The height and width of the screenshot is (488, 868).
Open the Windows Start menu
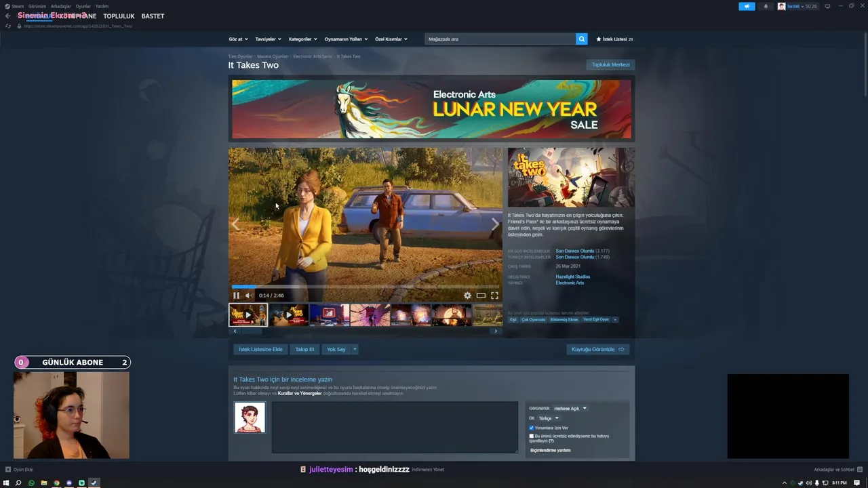(x=6, y=483)
